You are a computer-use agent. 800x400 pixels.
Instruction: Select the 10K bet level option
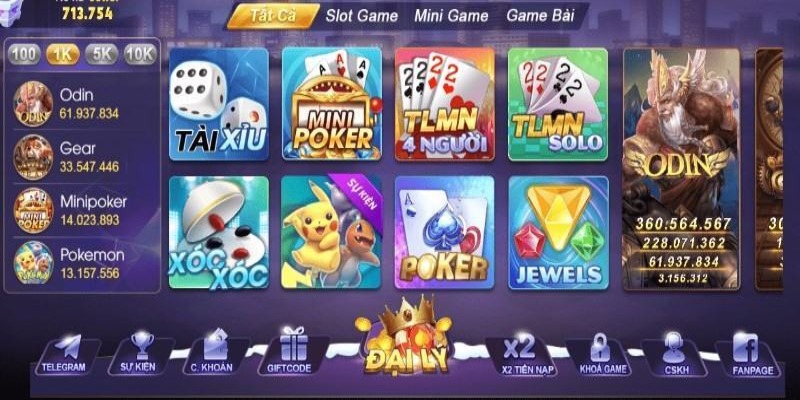coord(140,55)
